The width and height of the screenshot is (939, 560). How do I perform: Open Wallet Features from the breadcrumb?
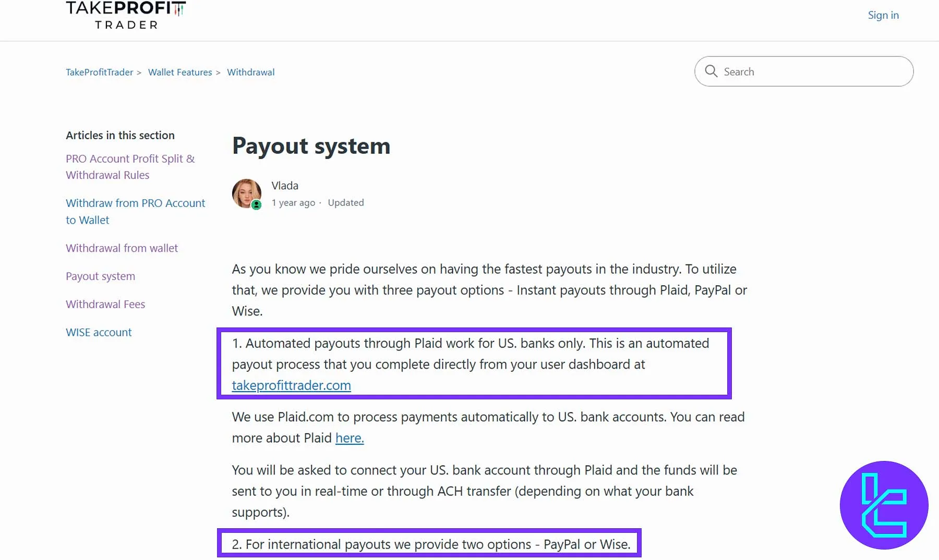click(179, 72)
